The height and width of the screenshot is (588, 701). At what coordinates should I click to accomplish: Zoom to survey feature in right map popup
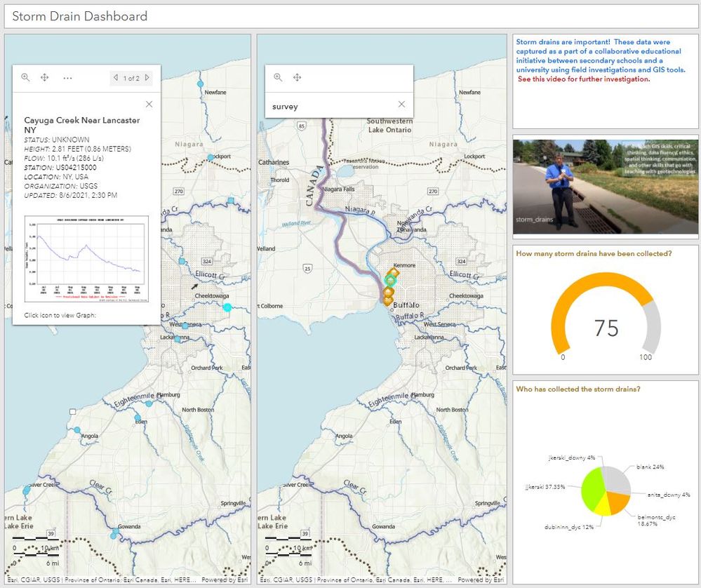tap(278, 77)
